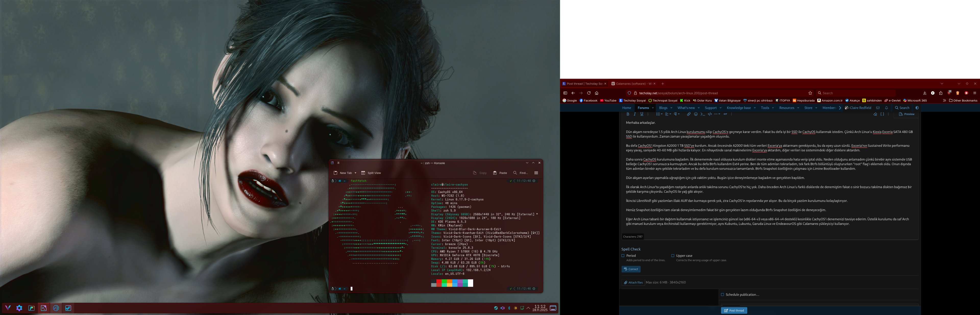Screen dimensions: 980x315
Task: Click the browser address bar URL
Action: pos(679,93)
